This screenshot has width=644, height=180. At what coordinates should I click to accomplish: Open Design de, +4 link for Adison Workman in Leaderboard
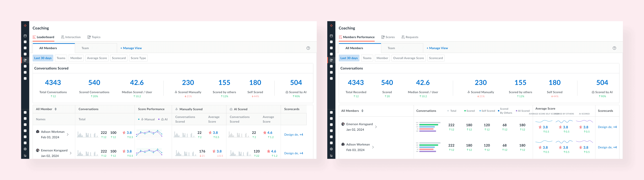293,135
